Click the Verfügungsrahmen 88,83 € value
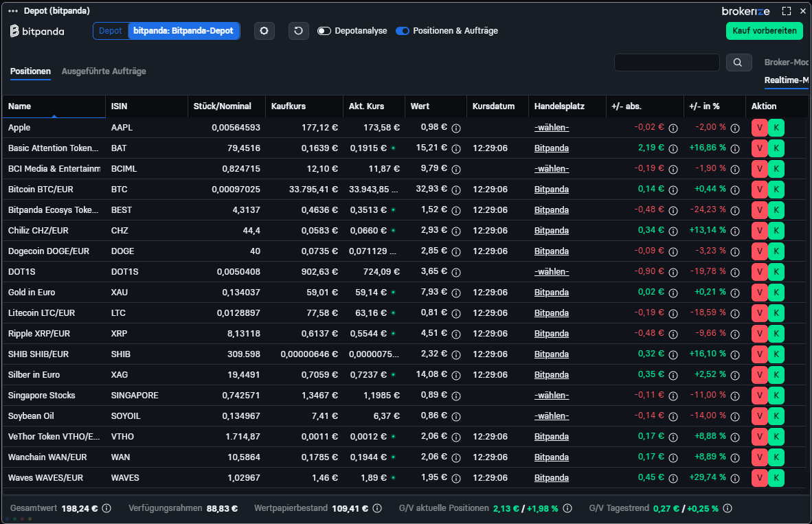Screen dimensions: 812x524 pos(222,509)
